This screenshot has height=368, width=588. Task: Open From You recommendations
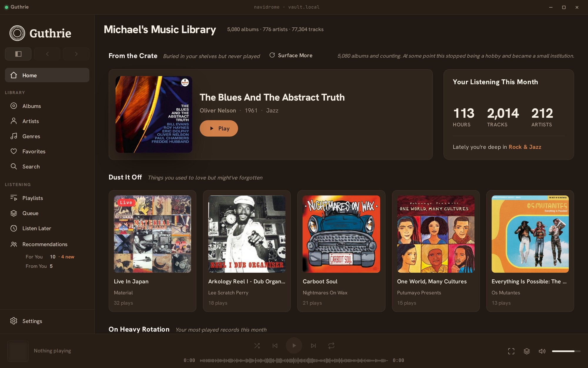tap(39, 266)
